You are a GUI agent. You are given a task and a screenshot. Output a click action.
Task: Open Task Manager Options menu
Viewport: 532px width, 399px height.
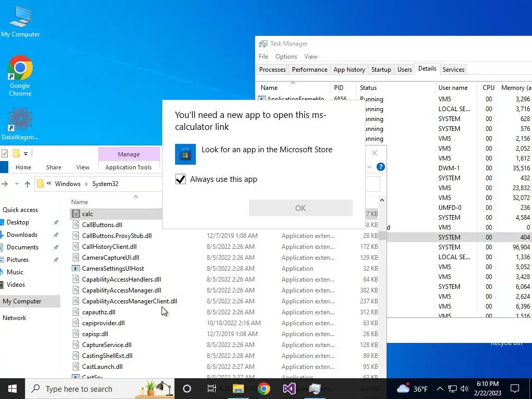coord(286,57)
